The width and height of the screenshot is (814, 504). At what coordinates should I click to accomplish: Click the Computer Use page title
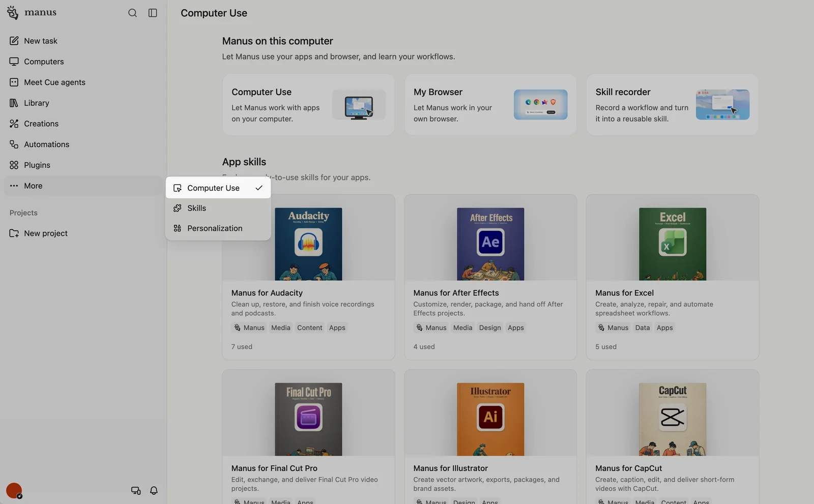(214, 13)
